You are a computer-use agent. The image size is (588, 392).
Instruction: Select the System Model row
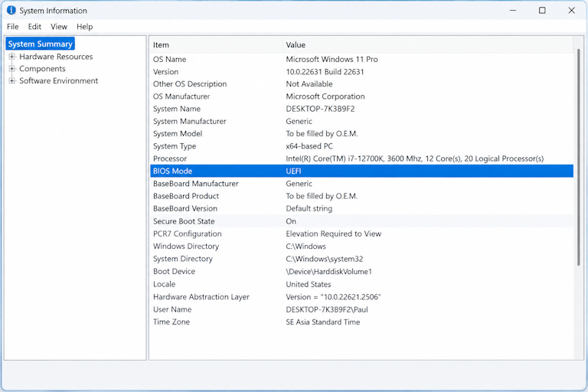click(362, 133)
